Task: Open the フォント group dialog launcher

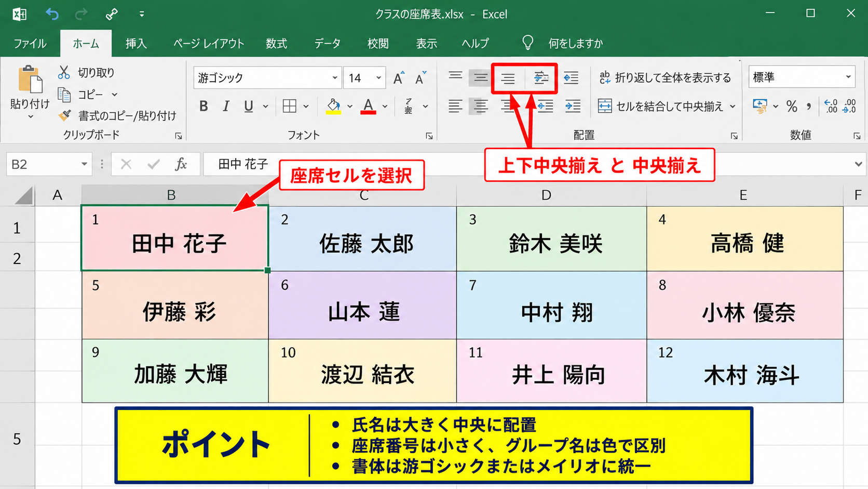Action: 429,136
